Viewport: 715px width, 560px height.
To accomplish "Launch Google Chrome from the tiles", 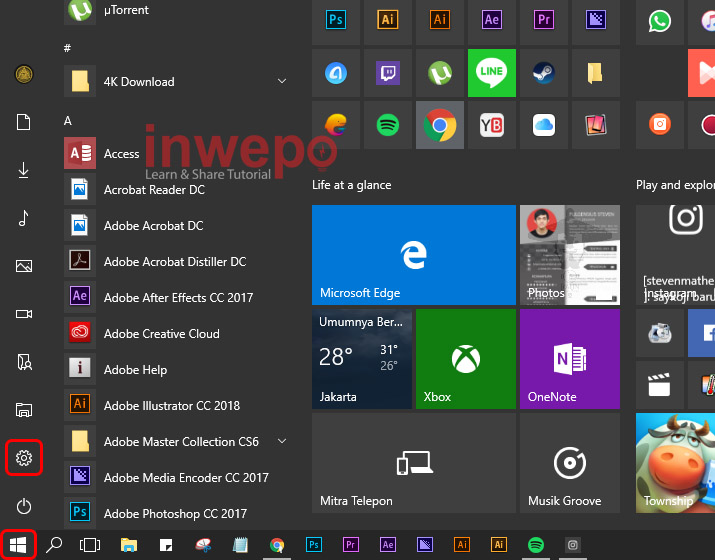I will pos(440,125).
